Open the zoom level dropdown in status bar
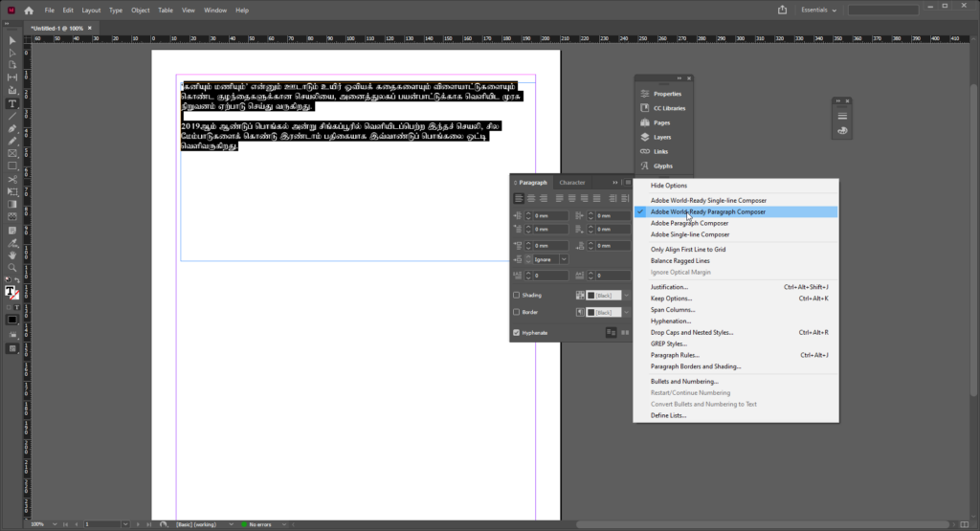Screen dimensions: 980x531 click(55, 524)
